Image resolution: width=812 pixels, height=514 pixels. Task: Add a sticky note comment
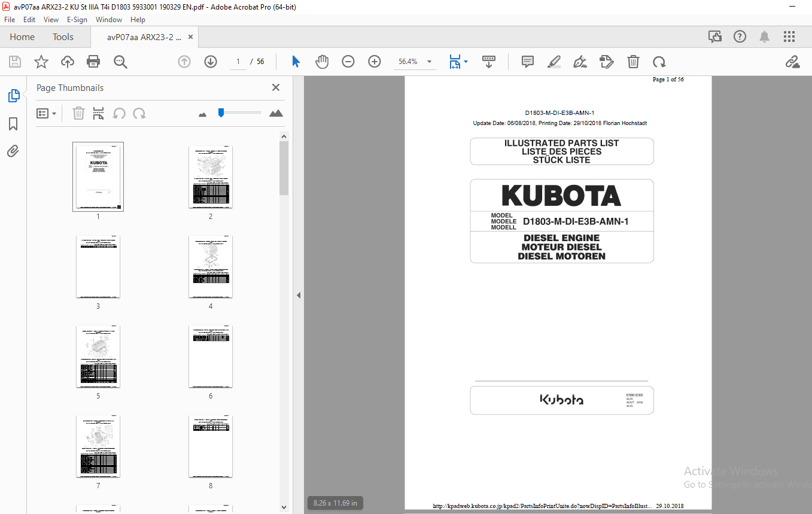[x=528, y=62]
